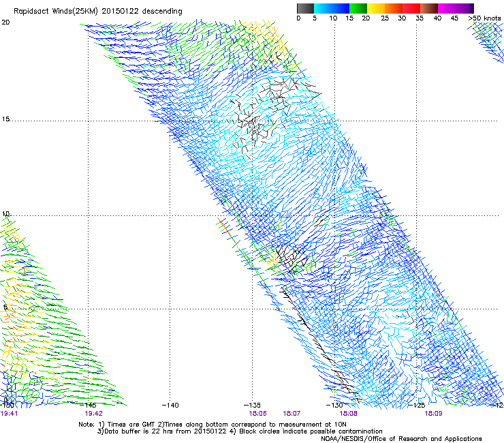
Task: Select the longitude '-125' axis label
Action: (x=417, y=406)
